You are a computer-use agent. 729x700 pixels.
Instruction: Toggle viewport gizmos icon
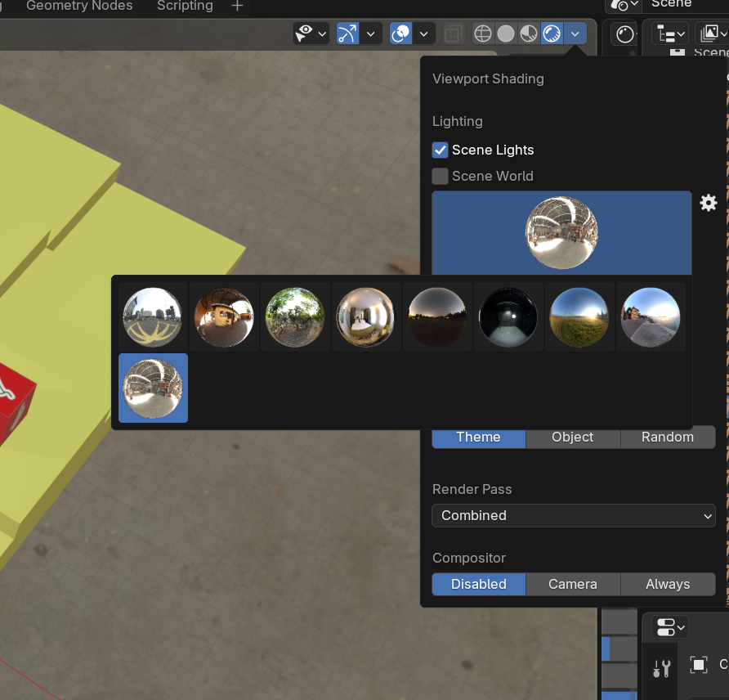[347, 34]
